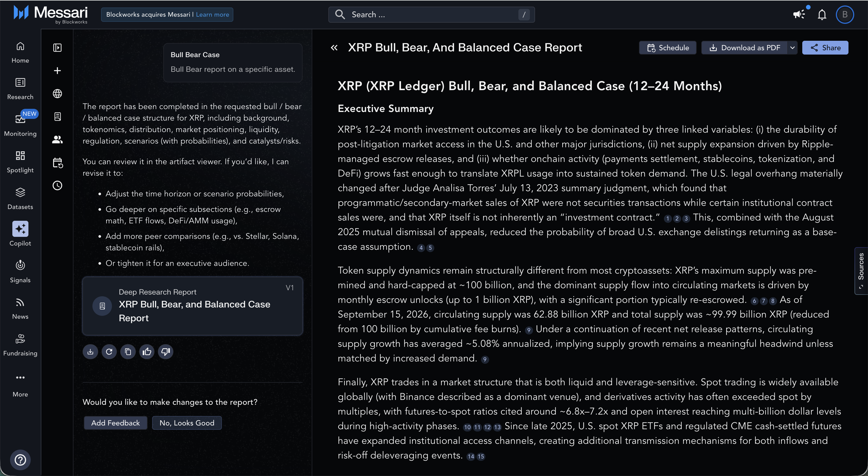Image resolution: width=868 pixels, height=476 pixels.
Task: Click the Search input field
Action: (431, 14)
